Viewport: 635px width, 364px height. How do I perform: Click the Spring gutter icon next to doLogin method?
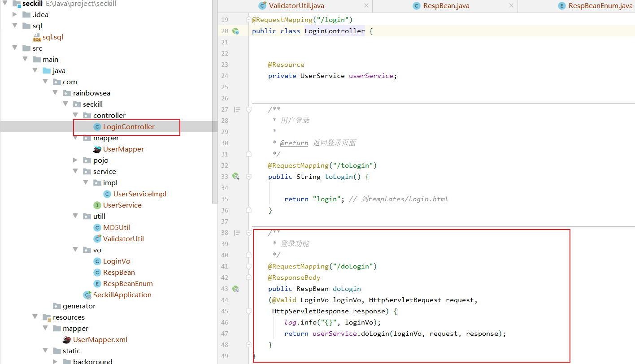tap(235, 289)
